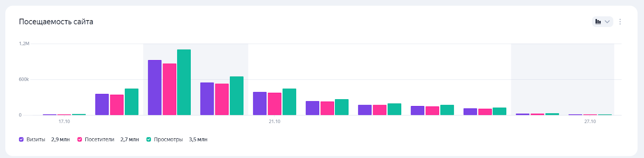The width and height of the screenshot is (644, 158).
Task: Click the 17.10 date axis label
Action: tap(64, 121)
